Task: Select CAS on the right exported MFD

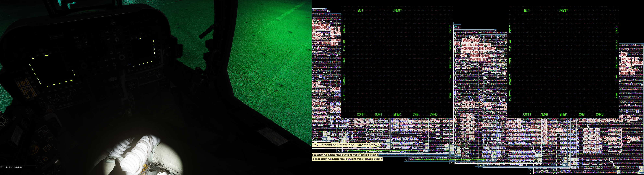Action: tap(582, 114)
